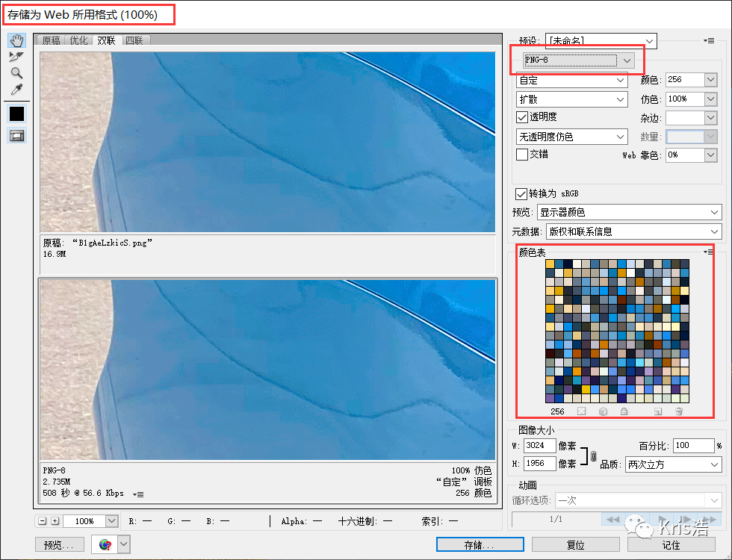Viewport: 732px width, 560px height.
Task: Disable the 透明度 checkbox
Action: click(x=521, y=117)
